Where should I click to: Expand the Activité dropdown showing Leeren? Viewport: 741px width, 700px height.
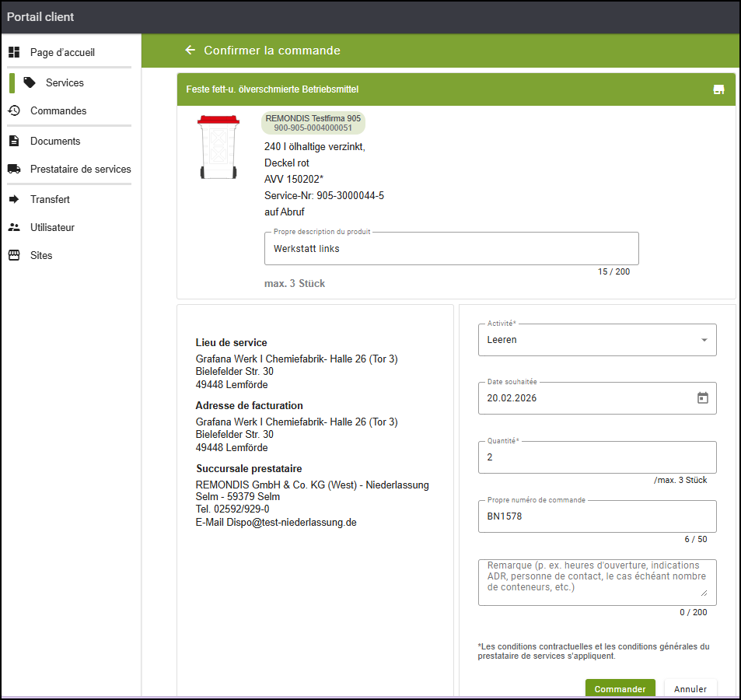[596, 340]
